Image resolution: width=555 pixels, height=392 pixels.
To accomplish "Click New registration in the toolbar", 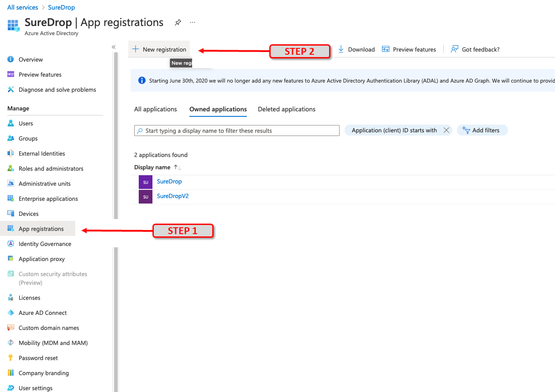I will pyautogui.click(x=159, y=49).
